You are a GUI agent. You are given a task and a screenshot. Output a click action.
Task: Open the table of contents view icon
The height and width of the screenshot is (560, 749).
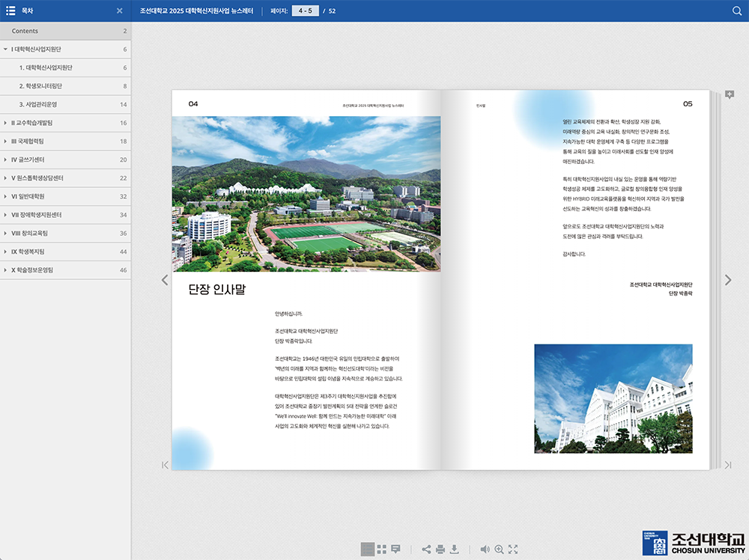[x=367, y=549]
